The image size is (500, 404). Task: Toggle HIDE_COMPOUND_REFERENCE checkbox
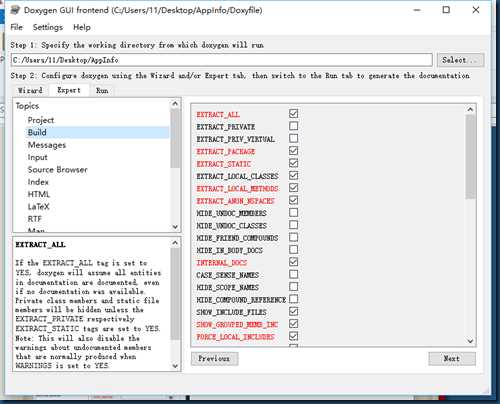click(x=293, y=299)
